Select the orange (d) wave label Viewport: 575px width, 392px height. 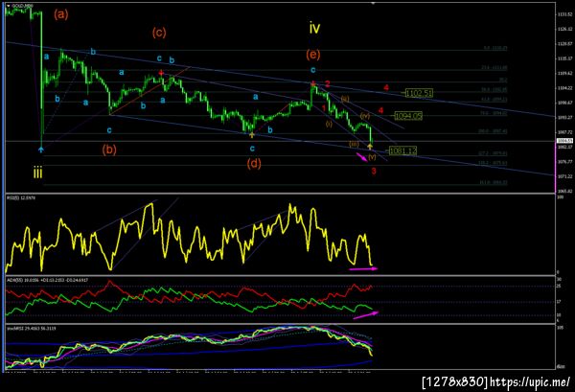click(x=254, y=164)
